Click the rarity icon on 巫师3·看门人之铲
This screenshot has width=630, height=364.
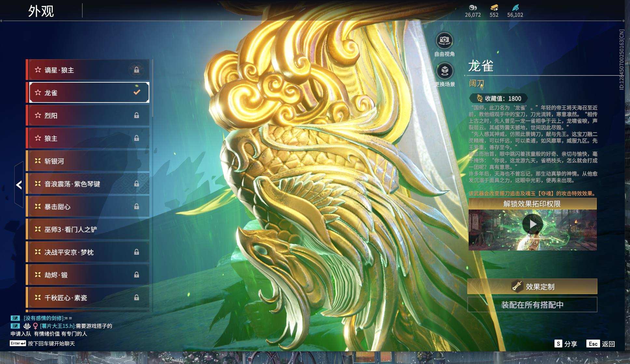(x=38, y=229)
